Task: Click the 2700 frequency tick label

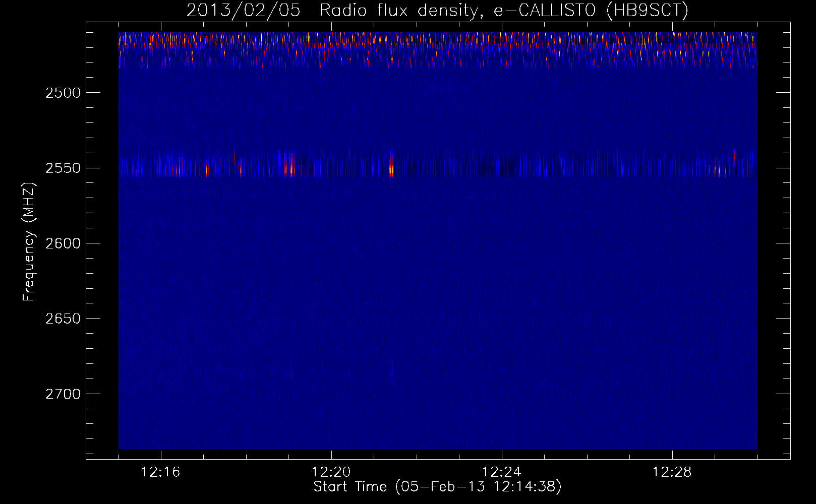Action: 64,394
